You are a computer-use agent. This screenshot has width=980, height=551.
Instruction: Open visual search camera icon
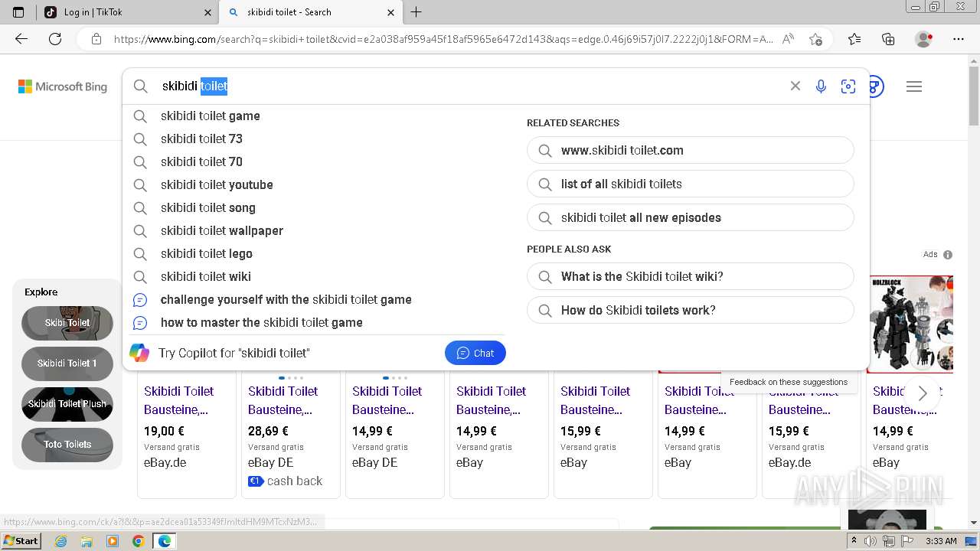coord(848,86)
